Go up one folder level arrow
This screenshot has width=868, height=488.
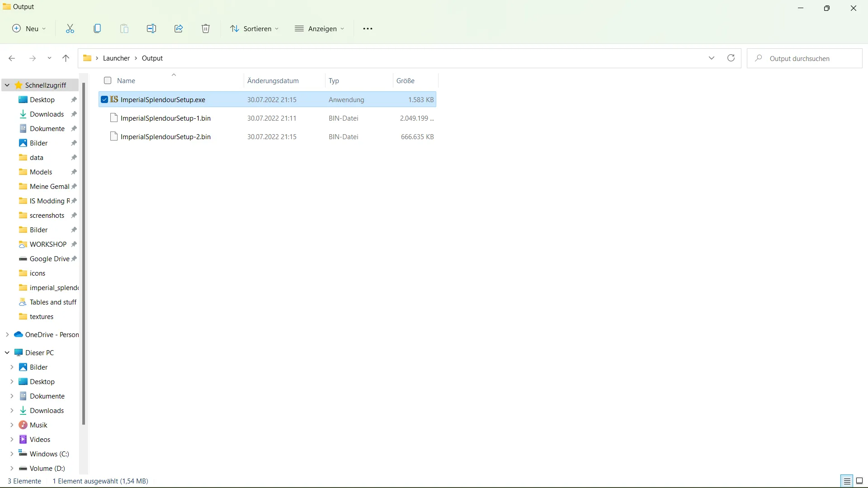click(66, 58)
